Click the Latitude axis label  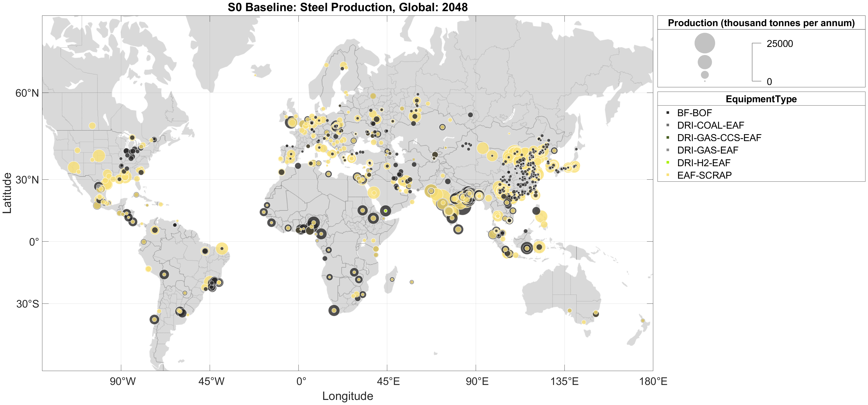[7, 193]
